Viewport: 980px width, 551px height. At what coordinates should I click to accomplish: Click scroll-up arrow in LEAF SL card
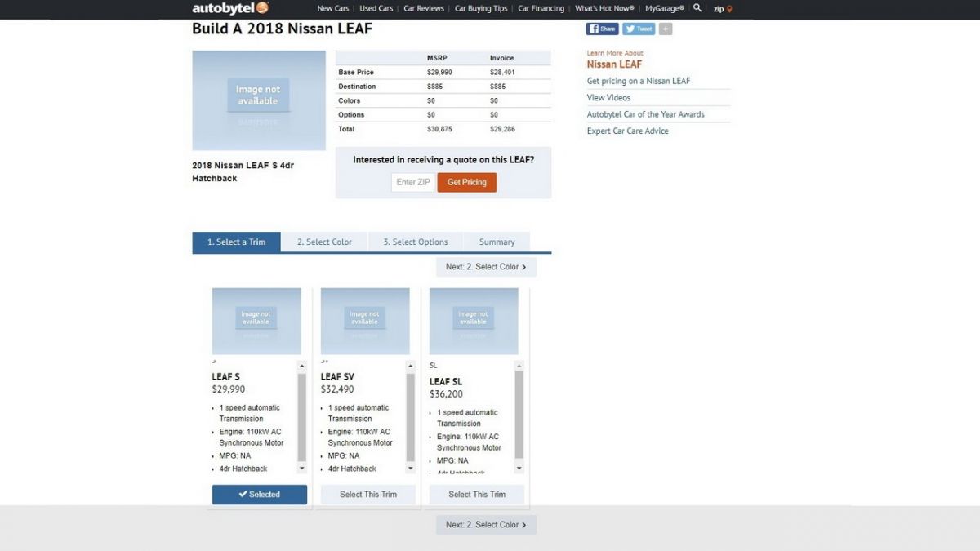click(519, 366)
